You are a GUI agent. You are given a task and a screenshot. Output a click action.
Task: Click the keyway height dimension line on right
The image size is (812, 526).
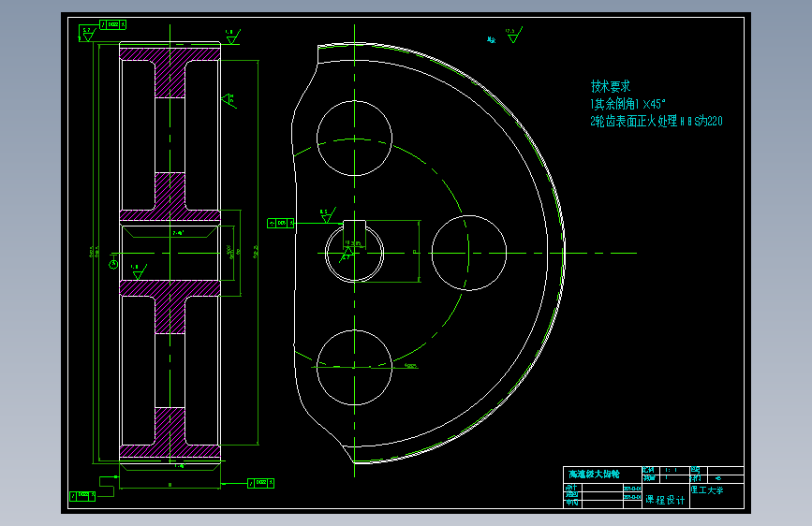[x=419, y=251]
